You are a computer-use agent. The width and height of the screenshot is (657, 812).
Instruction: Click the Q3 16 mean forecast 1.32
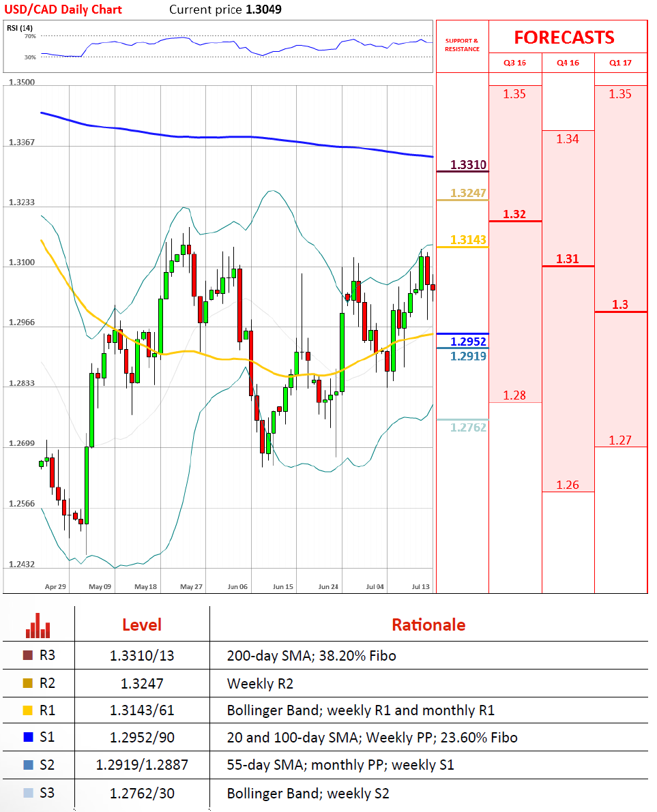pos(514,214)
